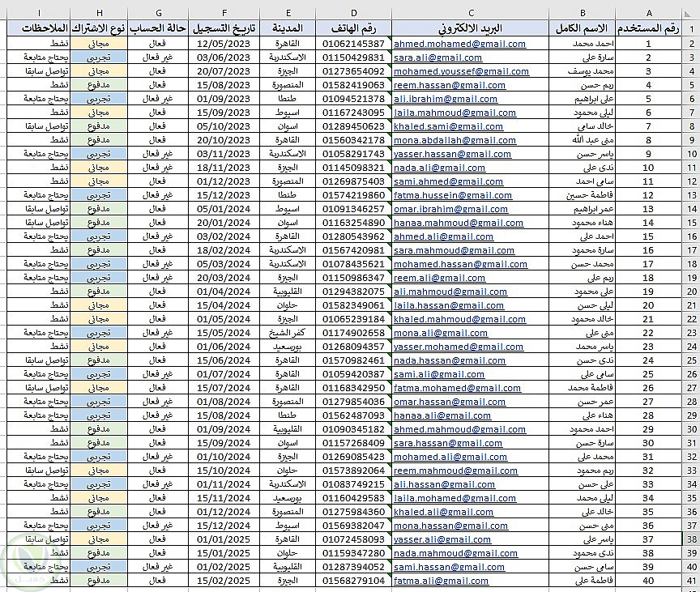Viewport: 700px width, 592px height.
Task: Select phone cell 01568279104
Action: 353,581
